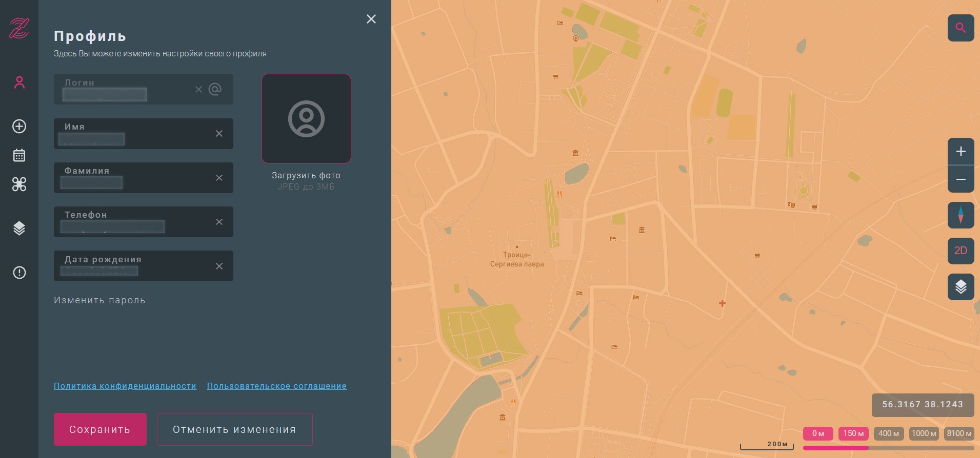Click Отменить изменения button

(234, 429)
